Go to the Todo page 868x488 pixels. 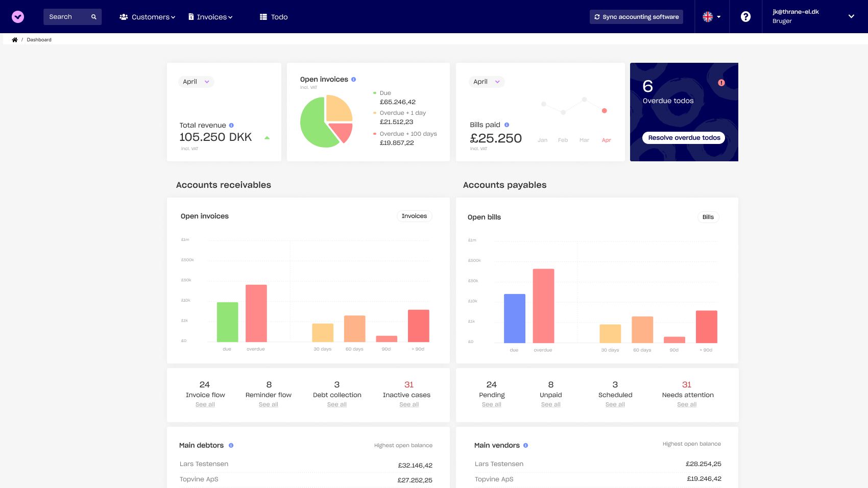[x=274, y=17]
